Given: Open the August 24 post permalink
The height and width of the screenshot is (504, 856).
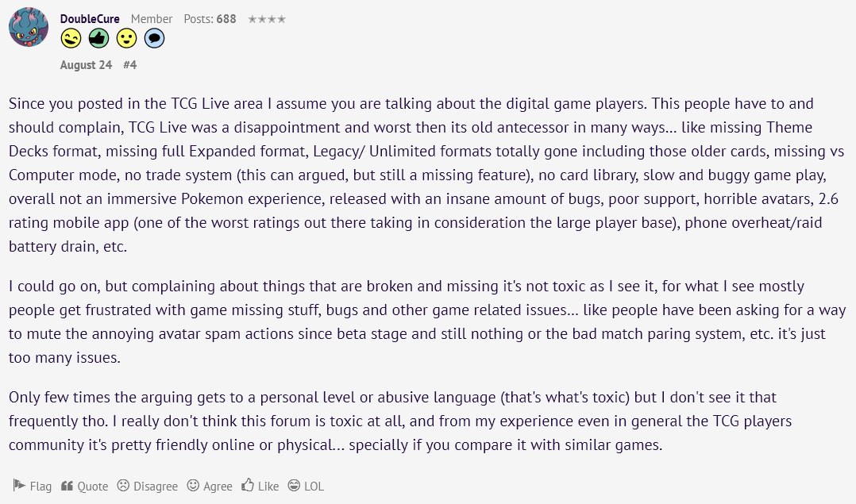Looking at the screenshot, I should [x=86, y=65].
